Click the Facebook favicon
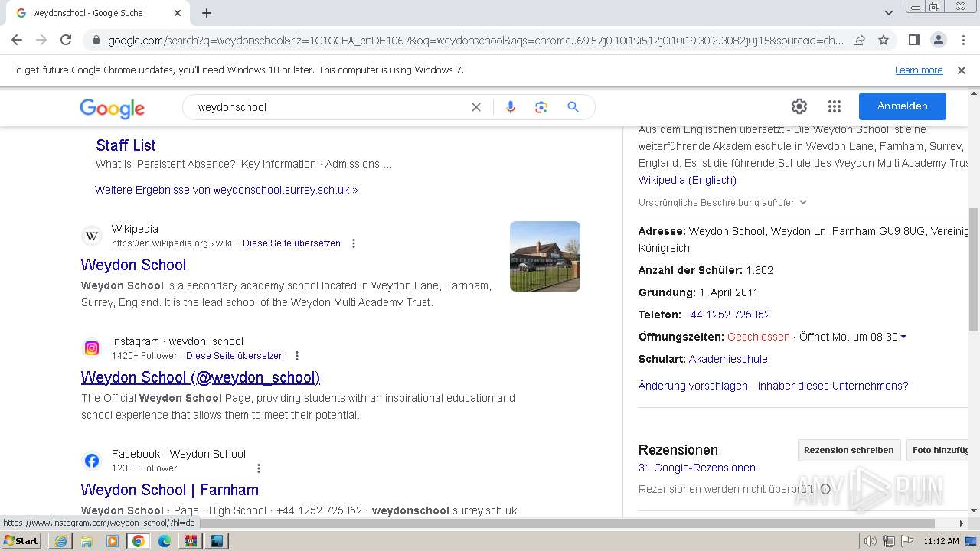 [x=92, y=461]
